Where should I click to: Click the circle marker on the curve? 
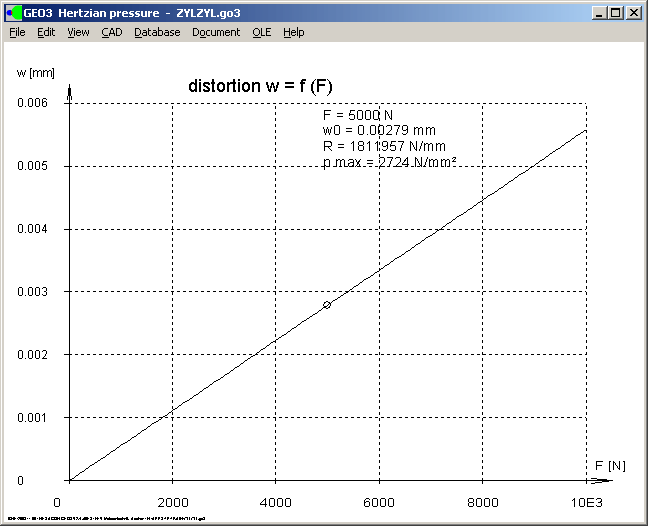pos(327,304)
